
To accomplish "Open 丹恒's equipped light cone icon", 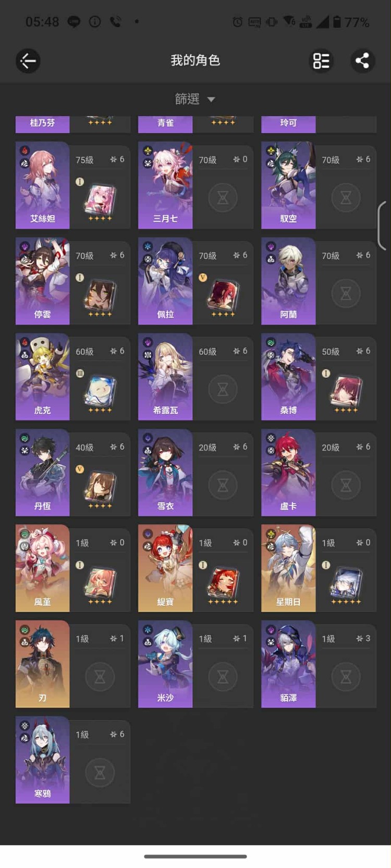I will tap(100, 489).
